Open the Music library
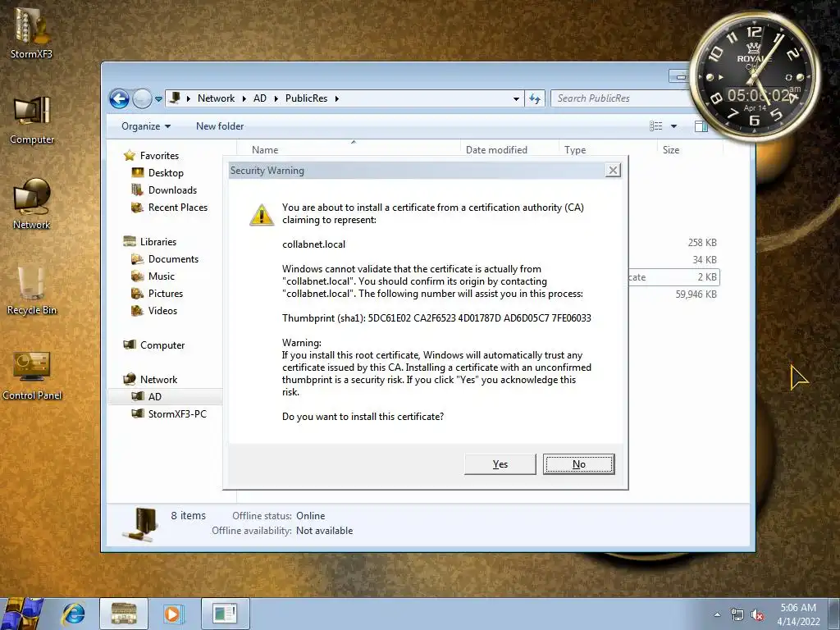The image size is (840, 630). pyautogui.click(x=162, y=276)
